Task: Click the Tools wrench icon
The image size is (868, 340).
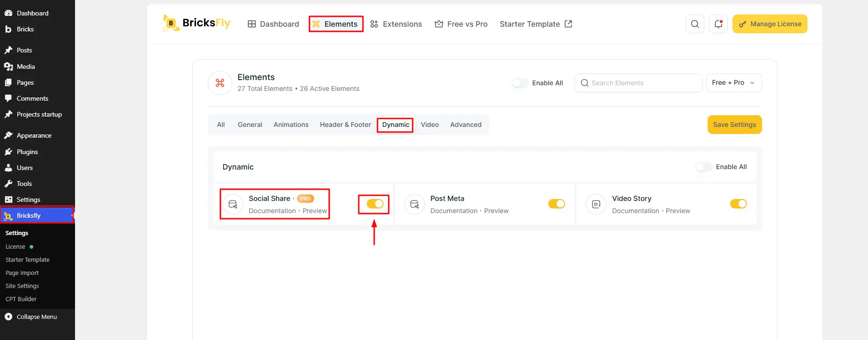Action: [8, 184]
